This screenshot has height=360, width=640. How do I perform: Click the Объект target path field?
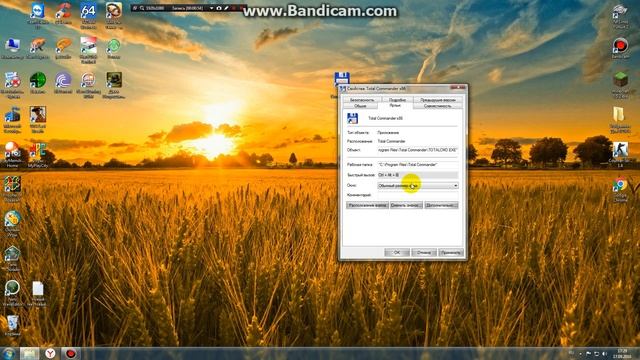tap(418, 150)
